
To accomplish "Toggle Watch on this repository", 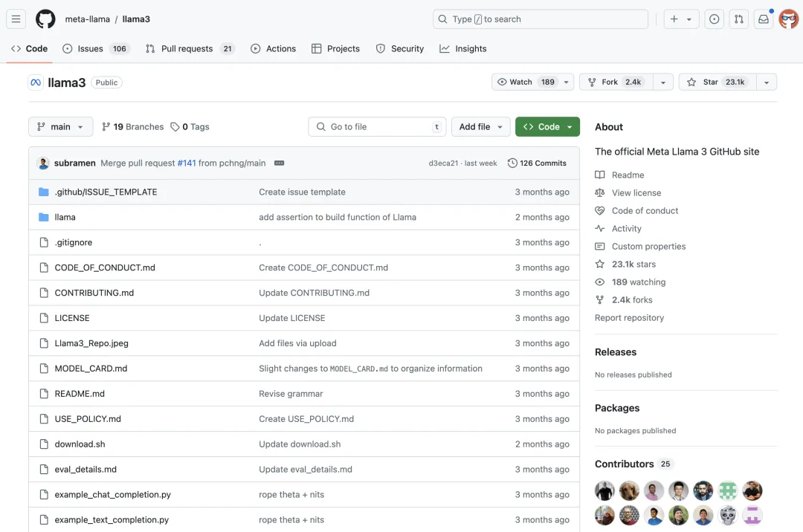I will coord(526,82).
